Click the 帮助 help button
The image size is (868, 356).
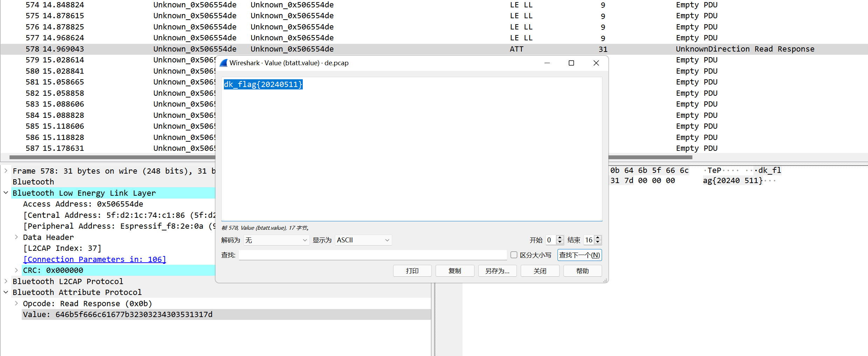[x=582, y=271]
